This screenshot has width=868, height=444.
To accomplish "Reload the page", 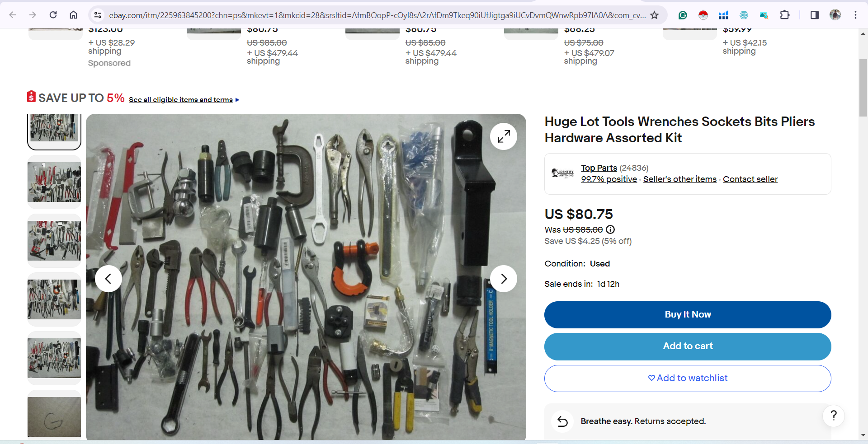I will coord(53,15).
